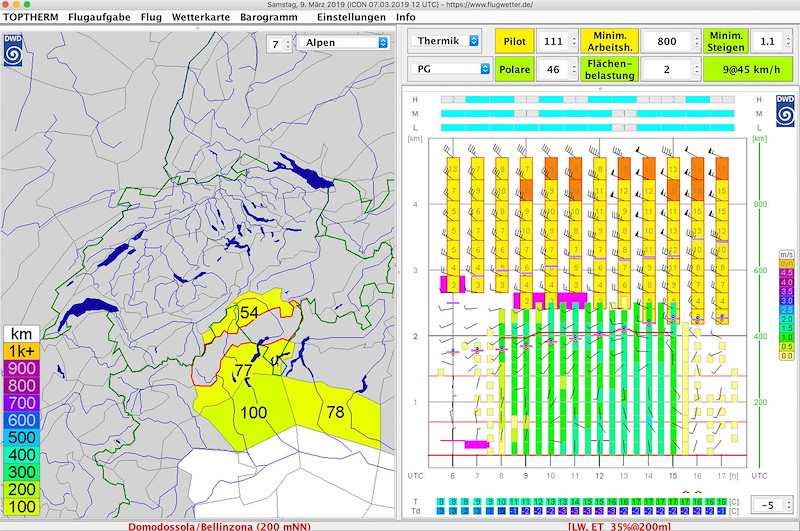The height and width of the screenshot is (531, 800).
Task: Adjust the -5 temperature offset stepper
Action: [788, 505]
